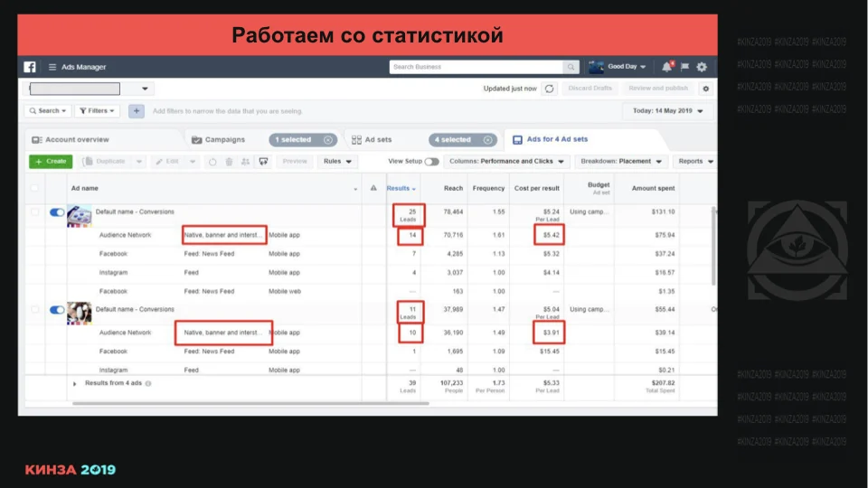
Task: Click the plus icon to add a filter
Action: coord(137,111)
